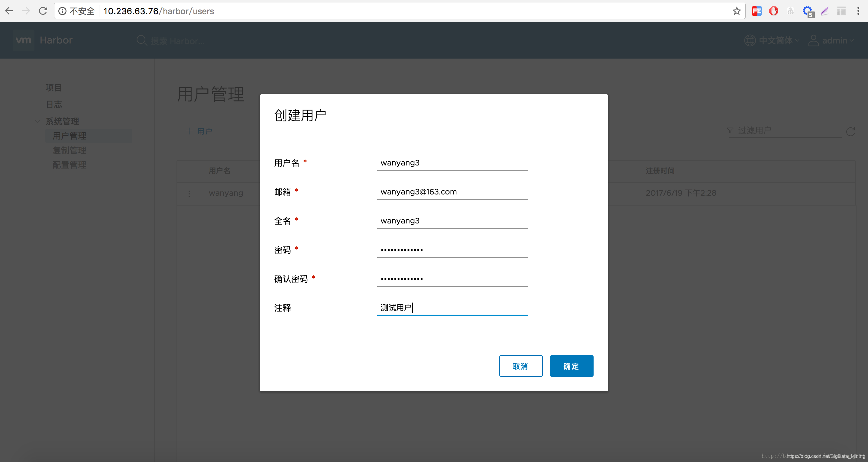Image resolution: width=868 pixels, height=462 pixels.
Task: Click the 过滤用户 filter input
Action: tap(789, 131)
